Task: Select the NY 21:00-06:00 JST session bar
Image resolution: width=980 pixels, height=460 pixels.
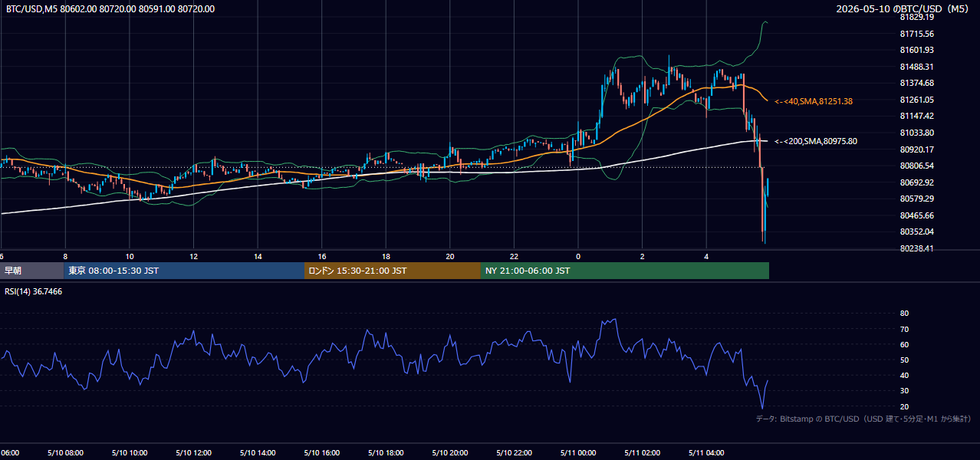Action: click(625, 271)
